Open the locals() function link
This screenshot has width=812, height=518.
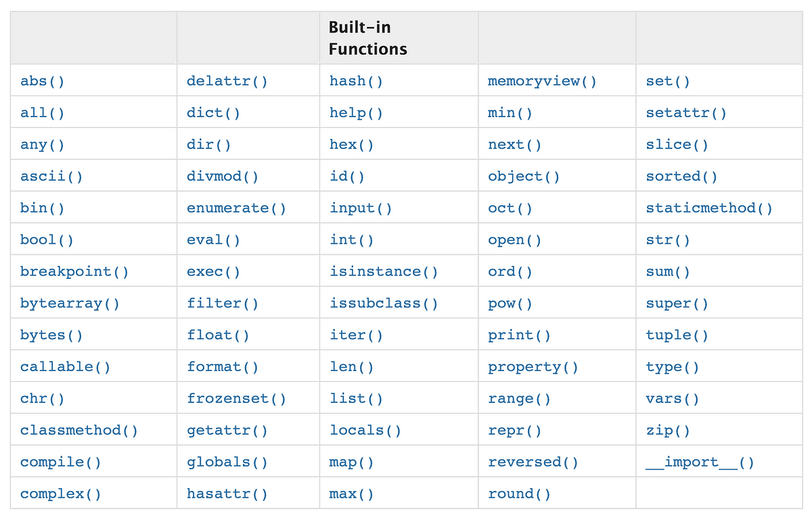[x=365, y=431]
